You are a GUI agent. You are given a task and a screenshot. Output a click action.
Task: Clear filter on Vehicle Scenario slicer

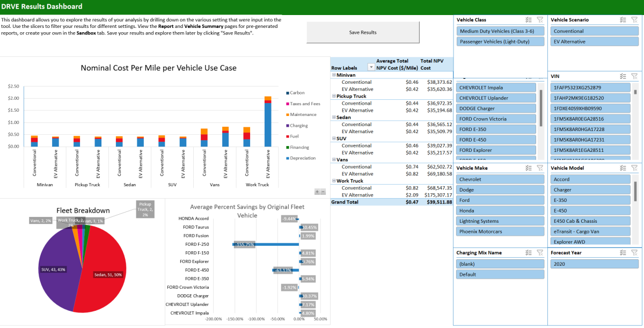click(x=634, y=20)
